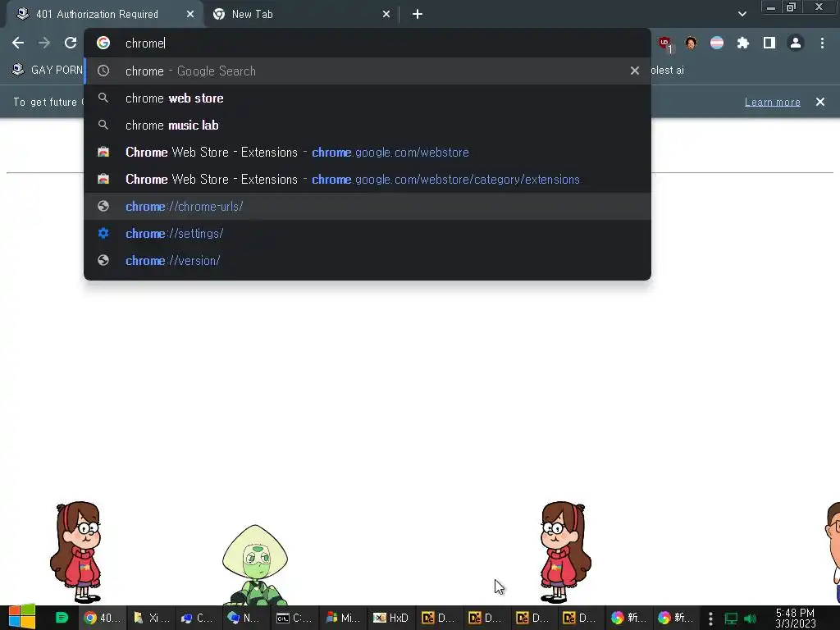
Task: Open the chrome://settings/ suggestion
Action: pyautogui.click(x=367, y=234)
